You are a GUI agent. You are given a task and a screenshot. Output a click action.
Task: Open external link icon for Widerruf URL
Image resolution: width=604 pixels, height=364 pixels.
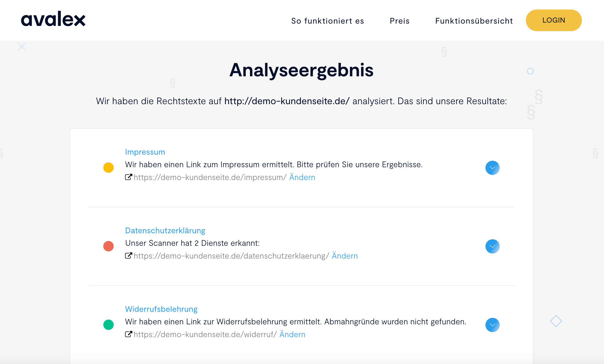(129, 334)
